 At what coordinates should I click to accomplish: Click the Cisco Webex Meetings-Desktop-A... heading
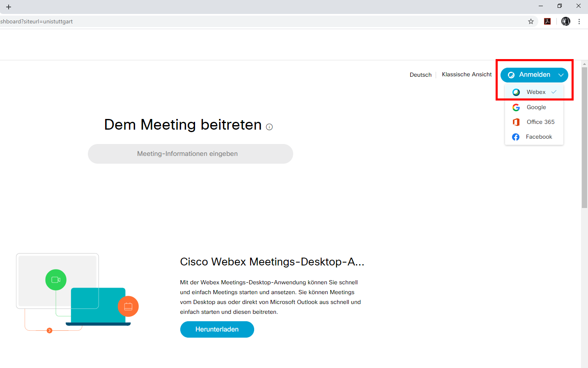[x=272, y=262]
